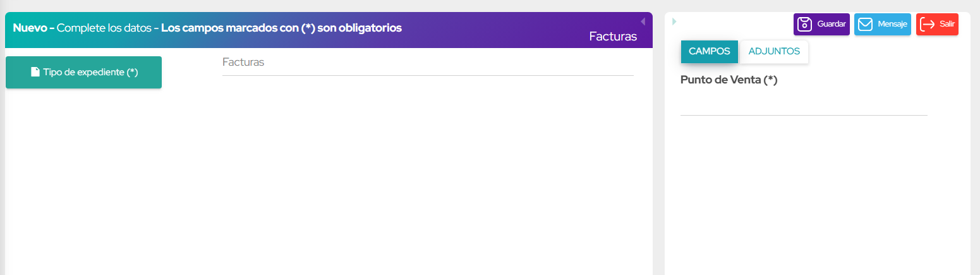The width and height of the screenshot is (980, 275).
Task: Select the Tipo de expediente (*) button
Action: coord(83,72)
